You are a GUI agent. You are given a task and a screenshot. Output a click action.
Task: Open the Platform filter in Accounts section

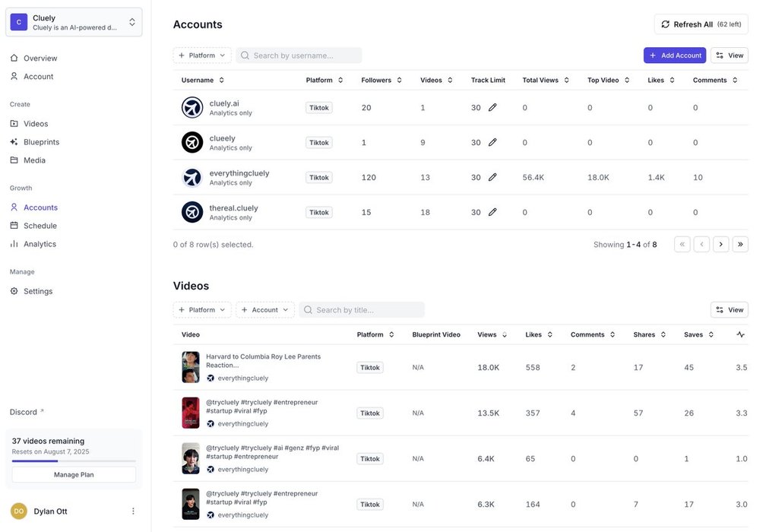click(202, 55)
